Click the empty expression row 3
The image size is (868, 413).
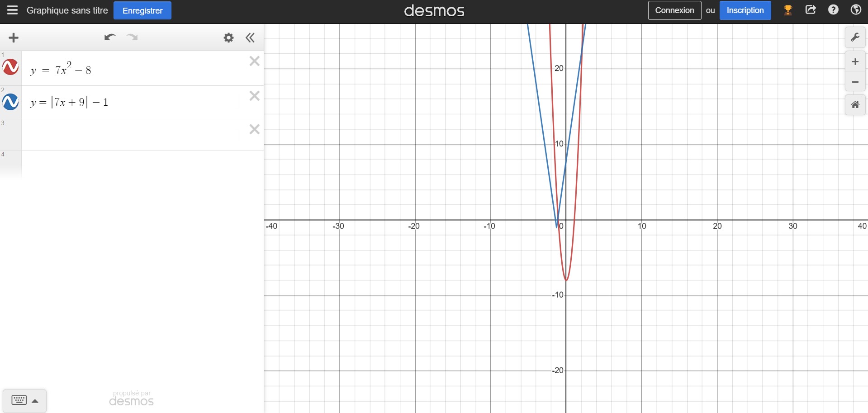(x=136, y=135)
